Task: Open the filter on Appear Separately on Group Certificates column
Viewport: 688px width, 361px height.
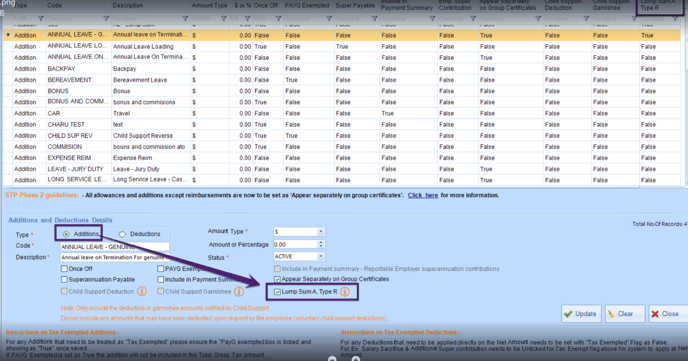Action: [538, 18]
